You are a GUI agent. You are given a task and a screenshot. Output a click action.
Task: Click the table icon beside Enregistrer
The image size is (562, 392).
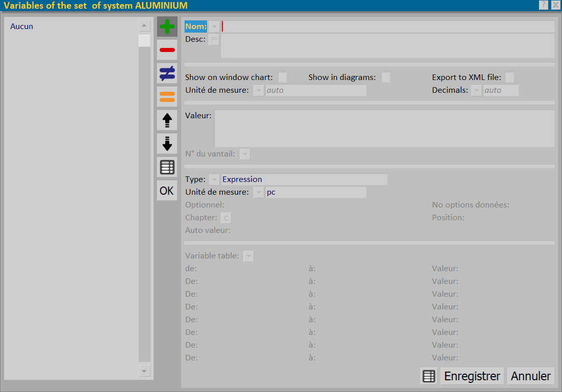[x=429, y=376]
